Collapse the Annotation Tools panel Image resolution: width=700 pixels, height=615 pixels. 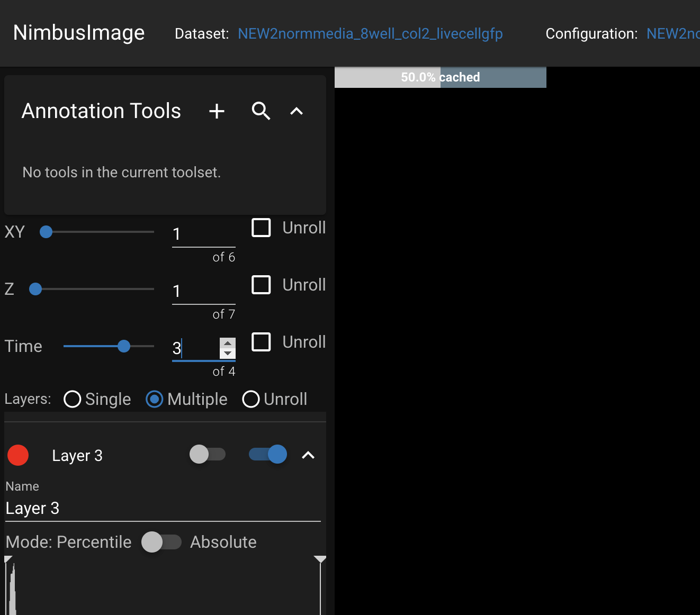point(295,111)
